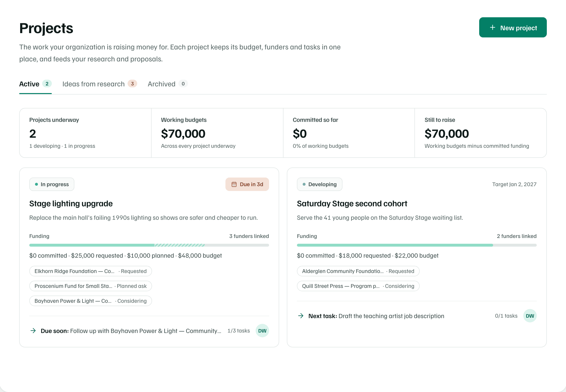This screenshot has height=392, width=566.
Task: Select the Alderglen Community Foundation chip
Action: coord(358,271)
